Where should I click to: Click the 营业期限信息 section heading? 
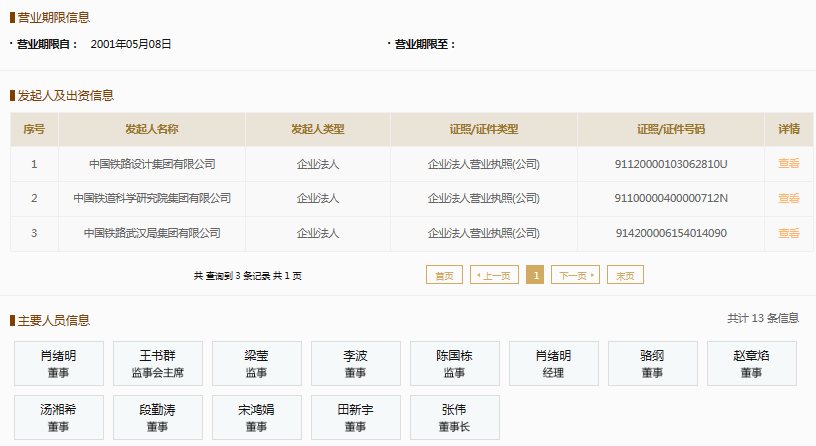click(54, 18)
